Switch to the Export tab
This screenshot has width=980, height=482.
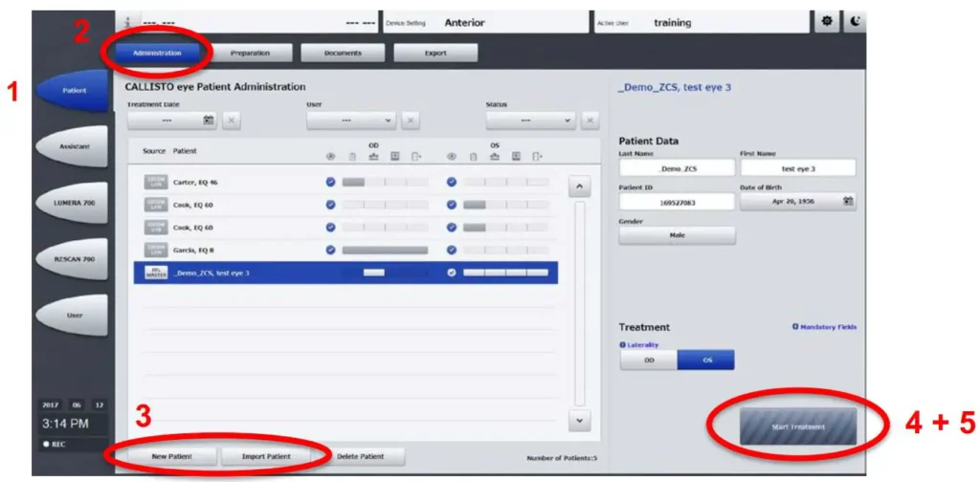(x=435, y=53)
